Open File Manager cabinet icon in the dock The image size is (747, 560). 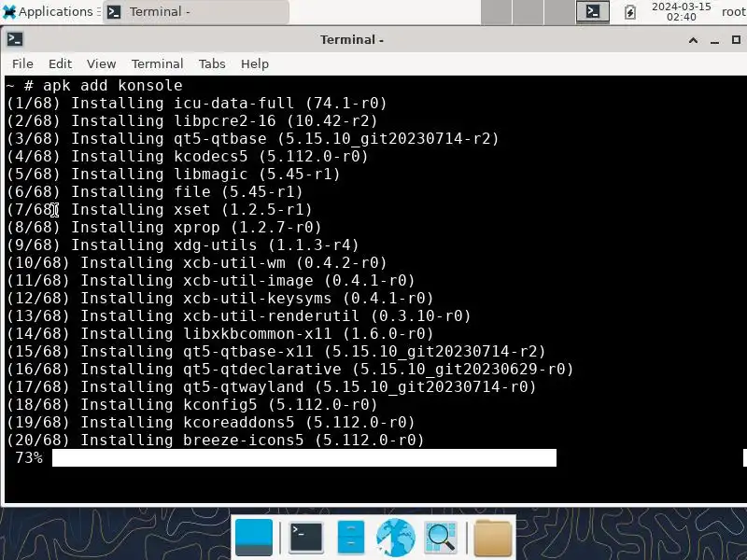(x=351, y=538)
